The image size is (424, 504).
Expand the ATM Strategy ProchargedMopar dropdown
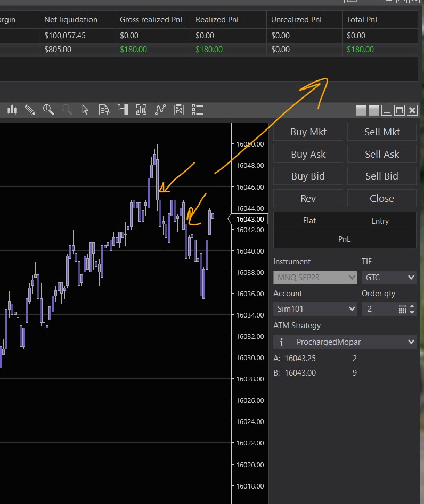coord(345,342)
